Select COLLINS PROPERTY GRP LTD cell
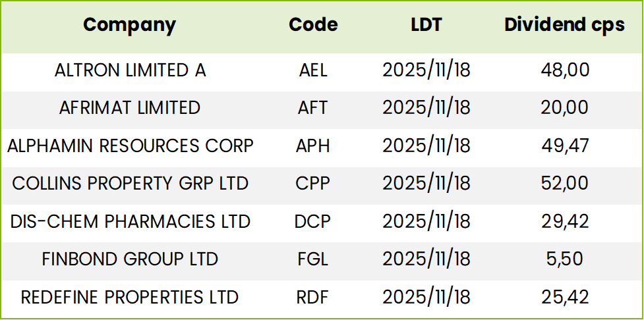This screenshot has width=644, height=320. click(x=131, y=183)
